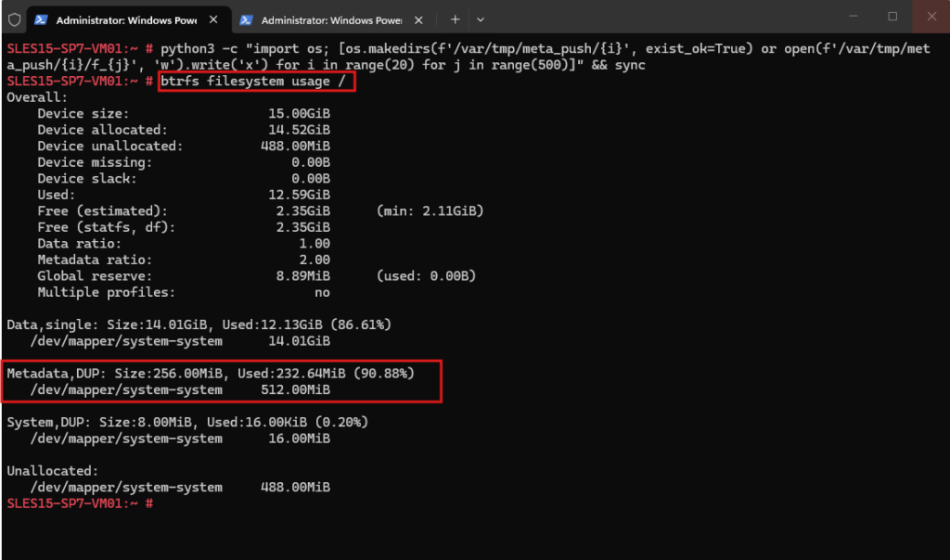Viewport: 950px width, 560px height.
Task: Click the Data,single size line
Action: pos(199,325)
